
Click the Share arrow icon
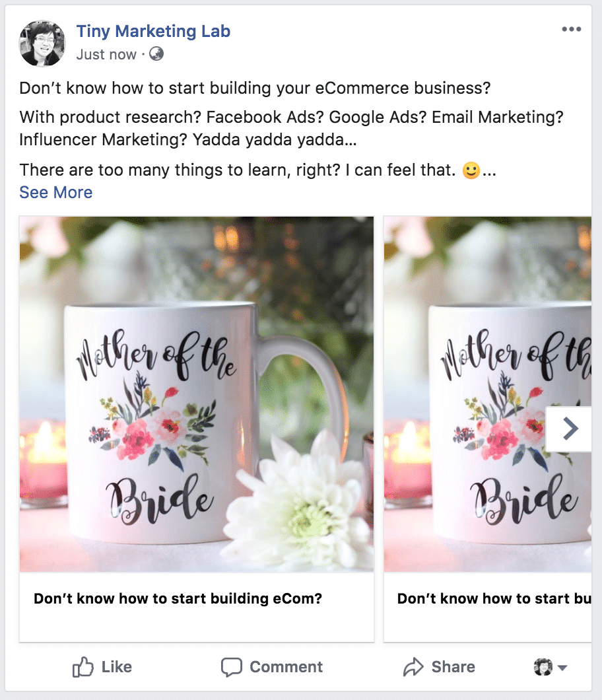[413, 667]
